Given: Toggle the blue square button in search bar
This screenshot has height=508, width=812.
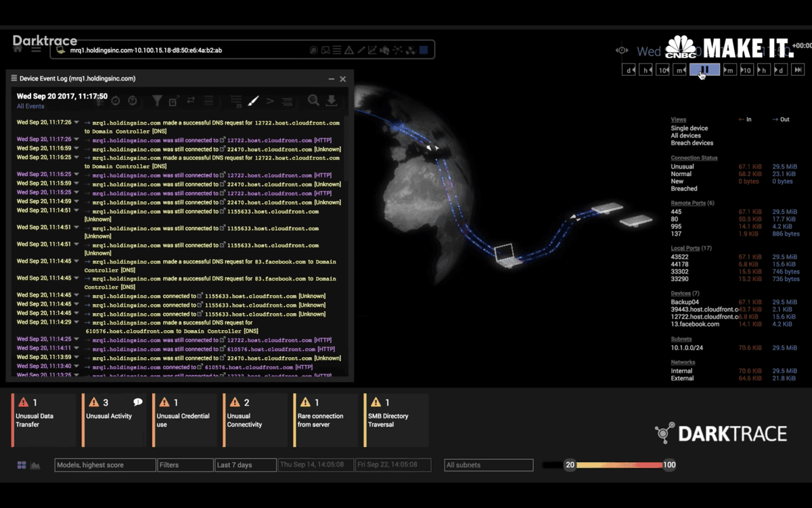Looking at the screenshot, I should [423, 50].
